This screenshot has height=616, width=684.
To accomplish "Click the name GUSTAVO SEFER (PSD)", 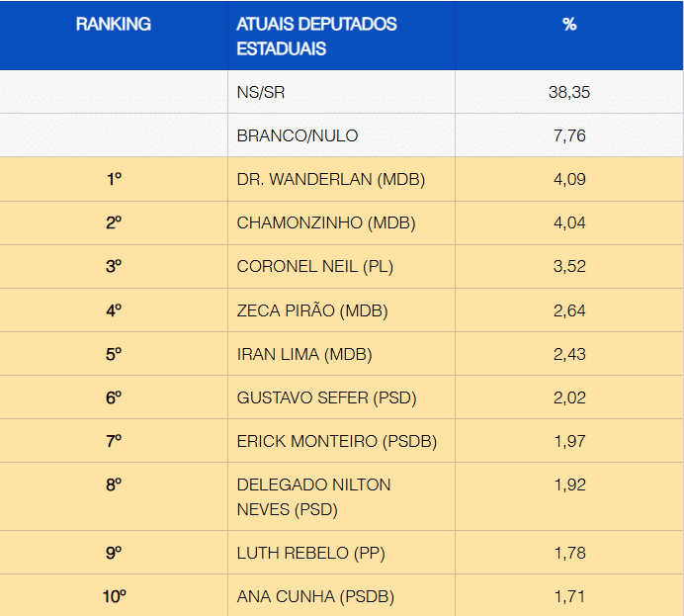I will [x=326, y=397].
